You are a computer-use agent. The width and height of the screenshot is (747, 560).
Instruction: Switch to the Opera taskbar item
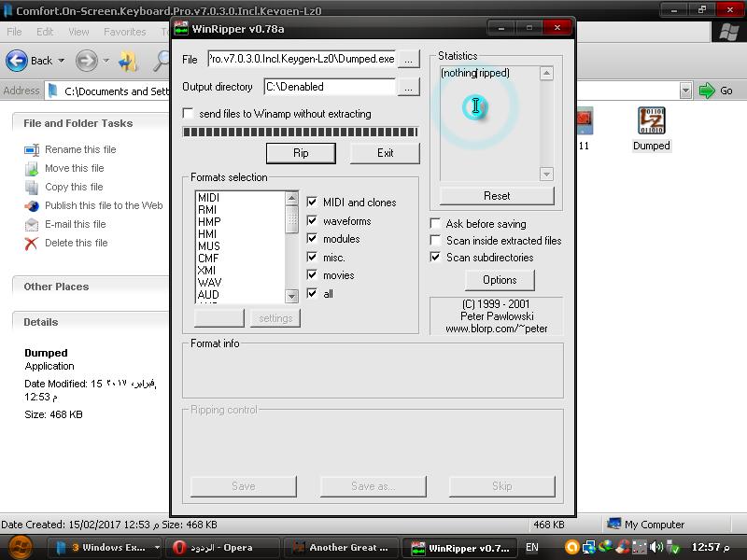coord(220,548)
